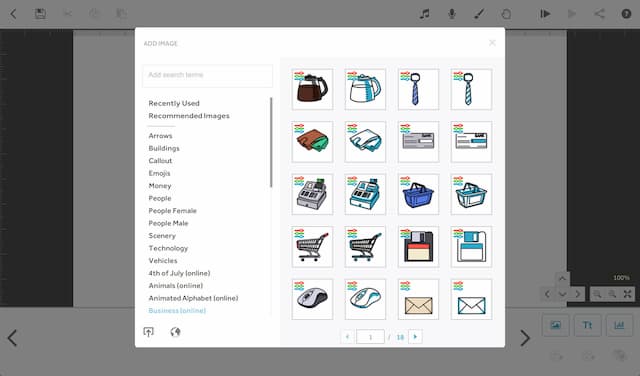Choose the black floppy disk image
Screen dimensions: 640x376
pyautogui.click(x=418, y=247)
